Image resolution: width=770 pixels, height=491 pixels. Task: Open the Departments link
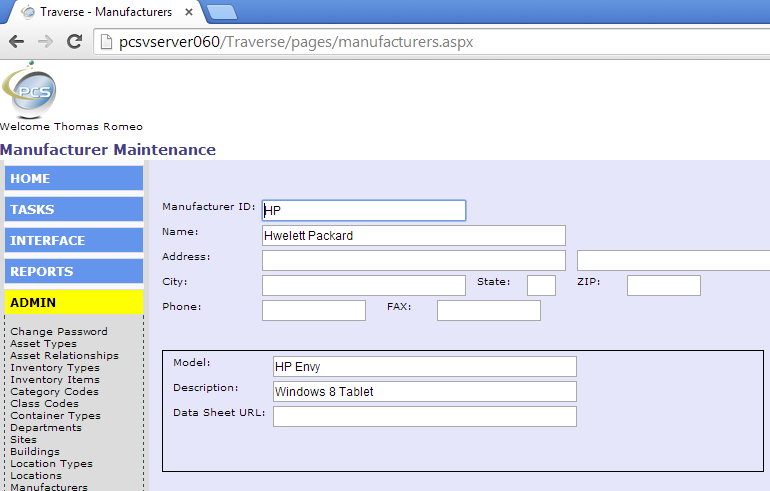pyautogui.click(x=46, y=428)
